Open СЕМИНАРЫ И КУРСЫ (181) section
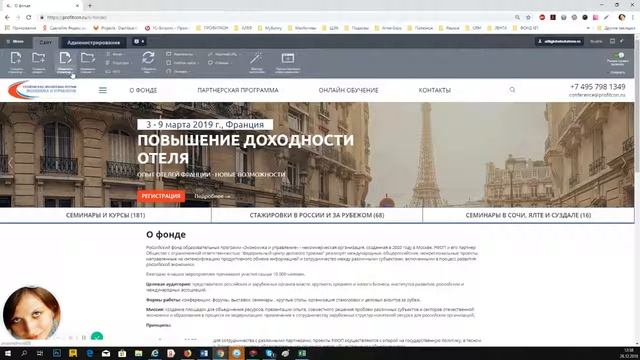640x360 pixels. coord(105,215)
